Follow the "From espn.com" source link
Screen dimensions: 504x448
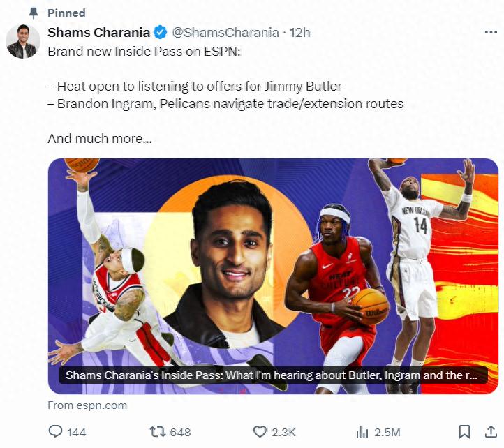[x=87, y=405]
